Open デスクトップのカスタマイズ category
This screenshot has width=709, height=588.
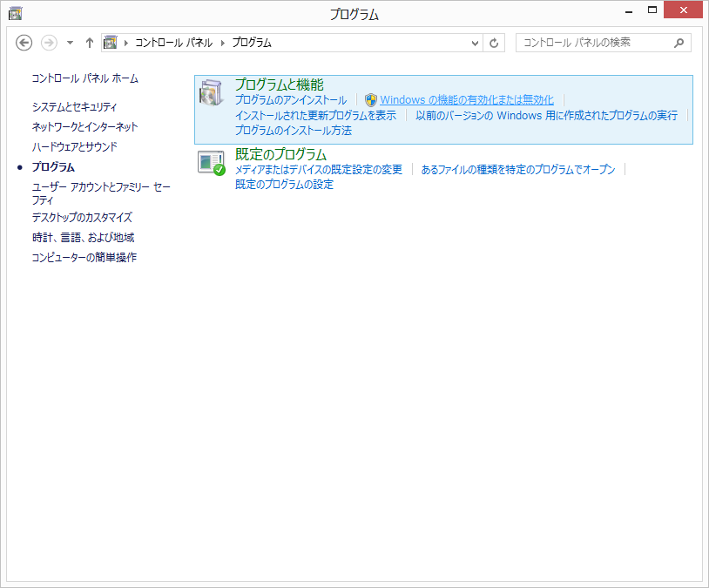82,218
